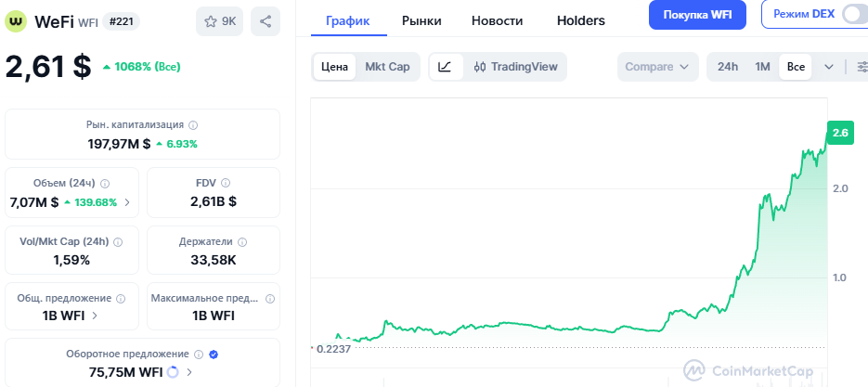
Task: Open the Compare dropdown
Action: coord(657,67)
